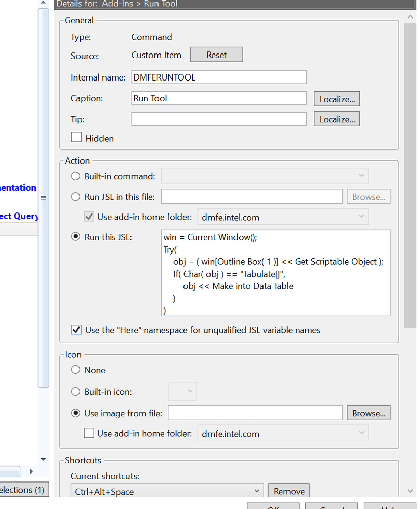Enable the Hidden checkbox
Image resolution: width=420 pixels, height=509 pixels.
coord(76,138)
